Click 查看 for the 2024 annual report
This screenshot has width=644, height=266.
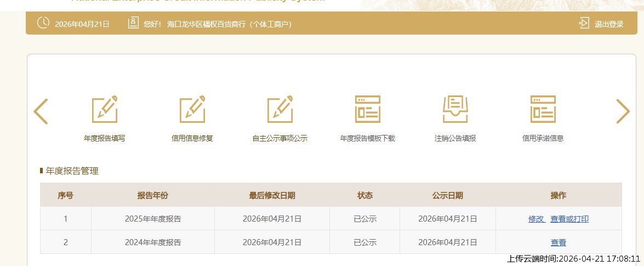[558, 242]
